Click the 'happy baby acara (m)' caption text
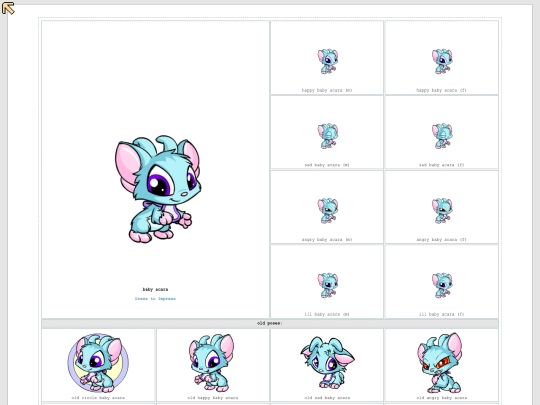The image size is (540, 405). (x=327, y=90)
